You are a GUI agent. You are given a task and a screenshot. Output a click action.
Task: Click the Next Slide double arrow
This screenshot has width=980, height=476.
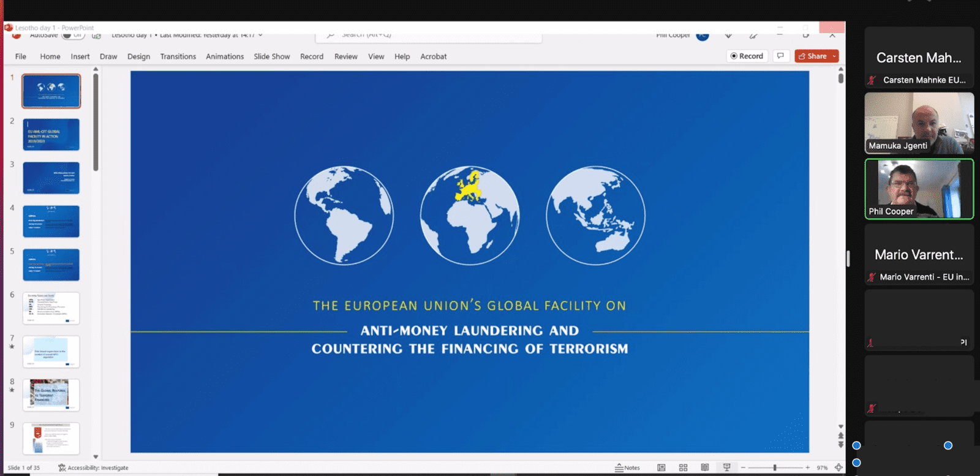click(x=841, y=445)
